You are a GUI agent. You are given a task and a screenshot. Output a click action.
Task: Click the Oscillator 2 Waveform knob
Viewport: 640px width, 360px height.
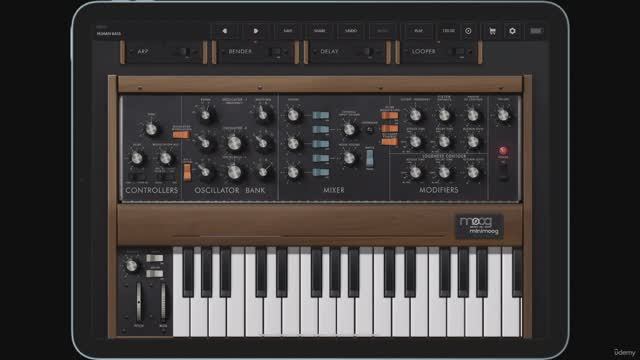coord(263,143)
